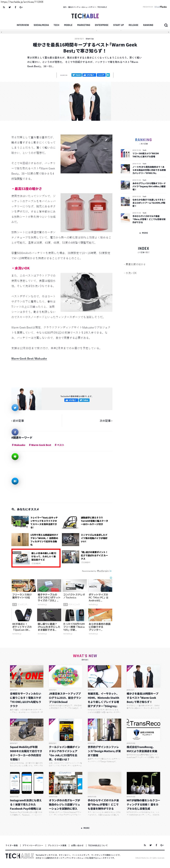The height and width of the screenshot is (868, 170).
Task: Click the #Makuake keyword tag
Action: 19,445
